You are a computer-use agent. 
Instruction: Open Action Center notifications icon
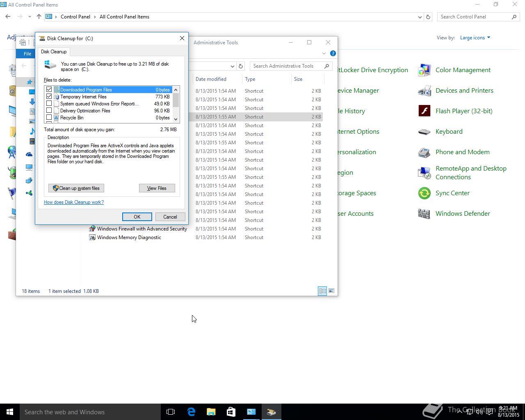[489, 412]
